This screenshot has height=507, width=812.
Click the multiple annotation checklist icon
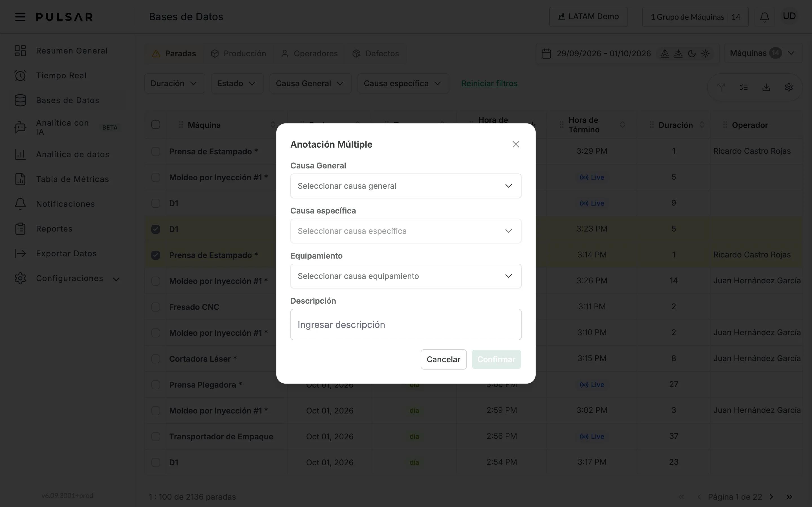(x=743, y=87)
